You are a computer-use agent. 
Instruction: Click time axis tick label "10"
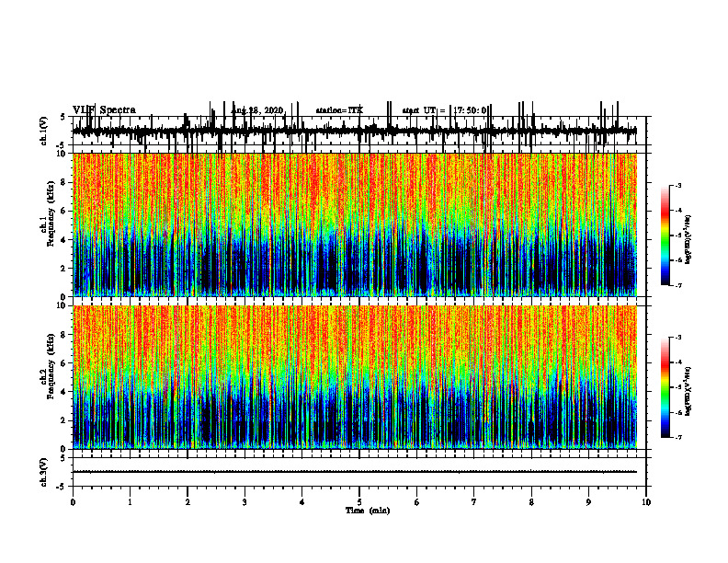646,502
